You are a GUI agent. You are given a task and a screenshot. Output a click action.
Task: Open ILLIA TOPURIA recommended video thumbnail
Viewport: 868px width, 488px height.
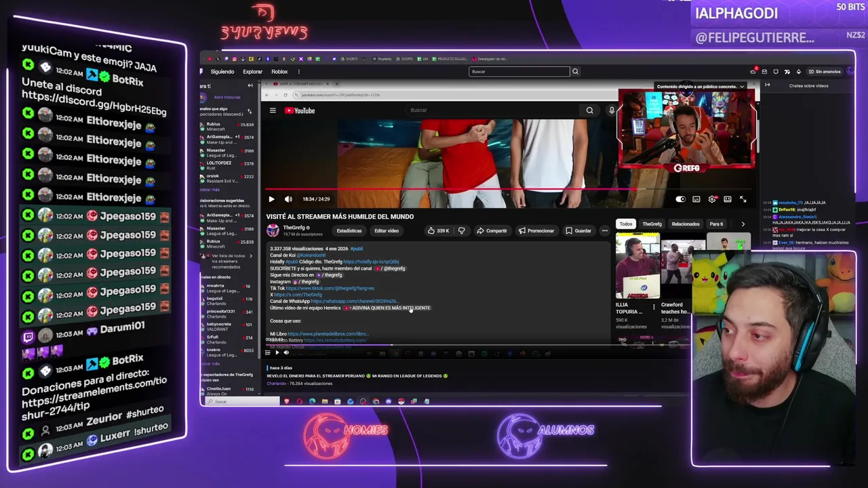(x=637, y=266)
